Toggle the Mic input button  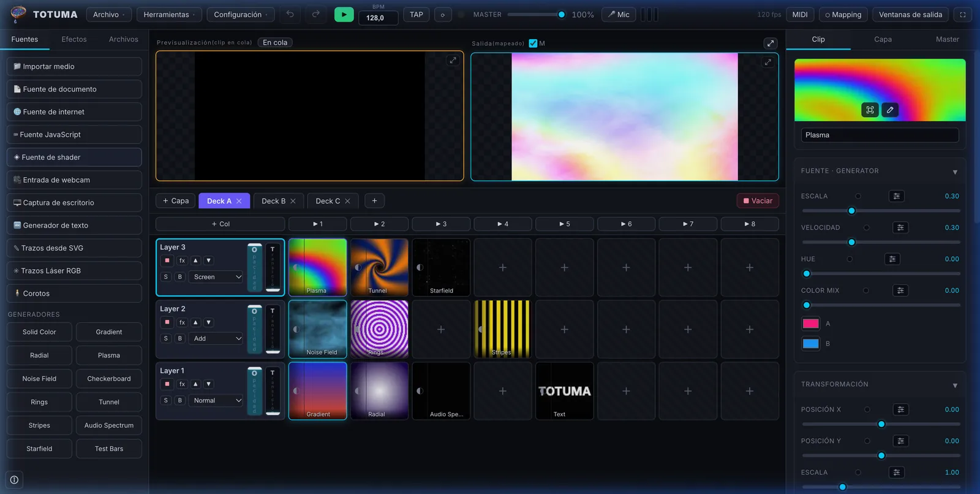[619, 14]
